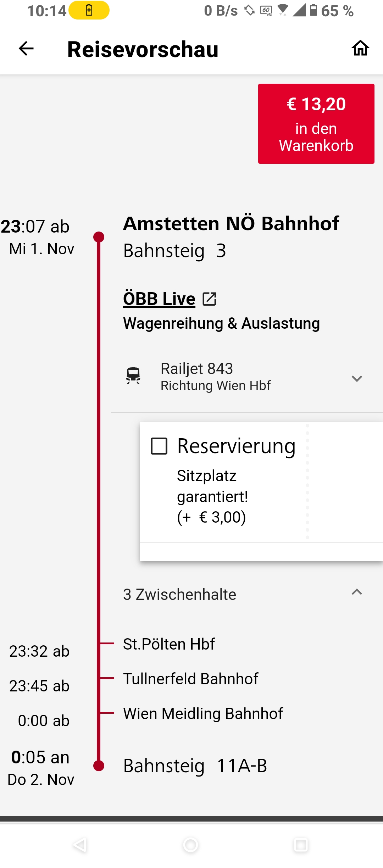Image resolution: width=383 pixels, height=868 pixels.
Task: Collapse the 3 Zwischenhalte list
Action: coord(357,592)
